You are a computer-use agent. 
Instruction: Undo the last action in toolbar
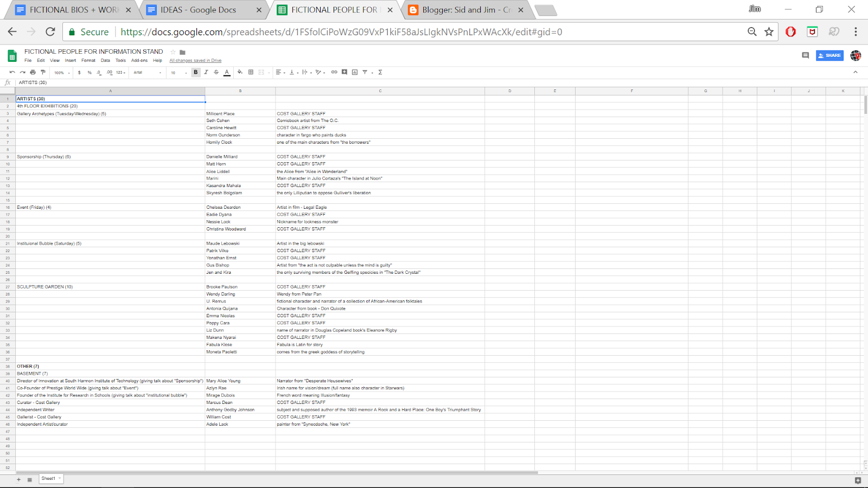tap(12, 72)
